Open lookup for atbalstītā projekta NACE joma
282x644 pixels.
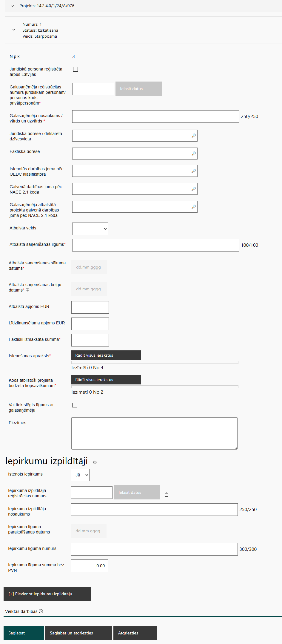pyautogui.click(x=194, y=207)
